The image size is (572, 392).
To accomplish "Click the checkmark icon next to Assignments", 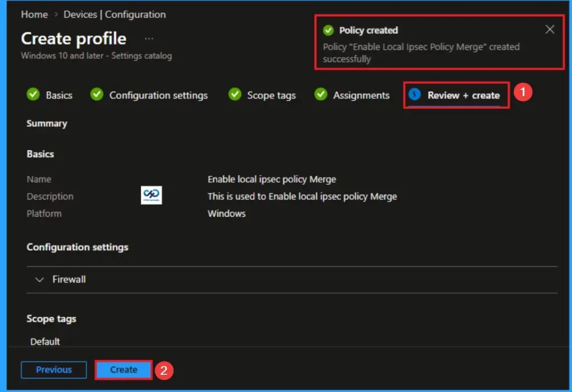I will click(321, 95).
